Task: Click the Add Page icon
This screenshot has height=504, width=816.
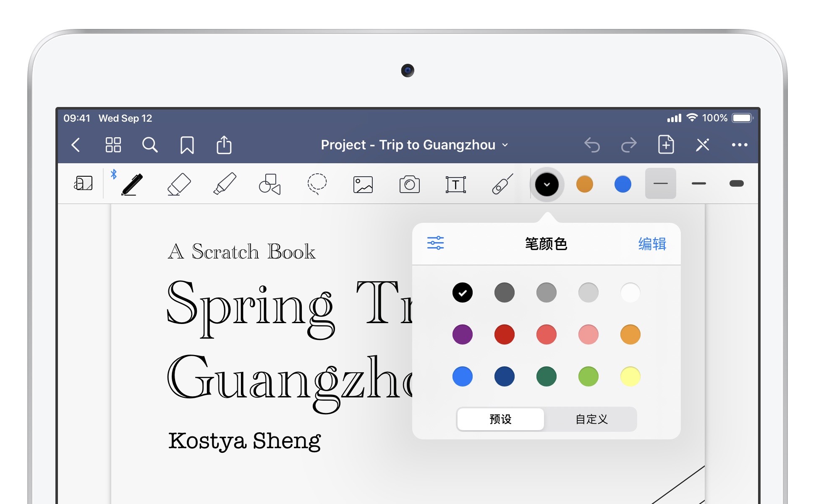Action: 666,145
